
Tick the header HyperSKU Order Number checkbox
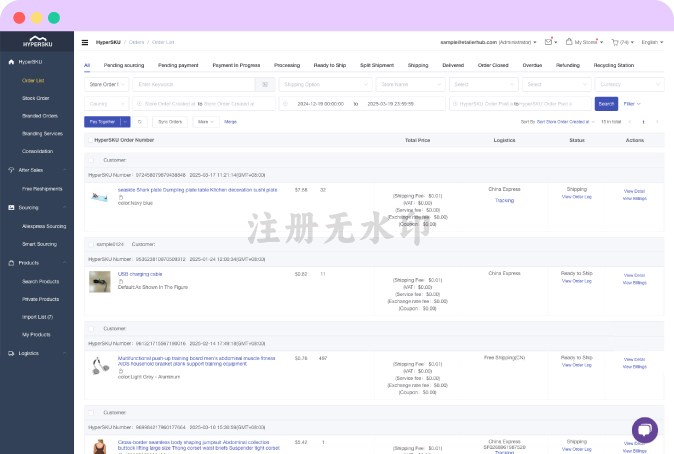tap(90, 140)
